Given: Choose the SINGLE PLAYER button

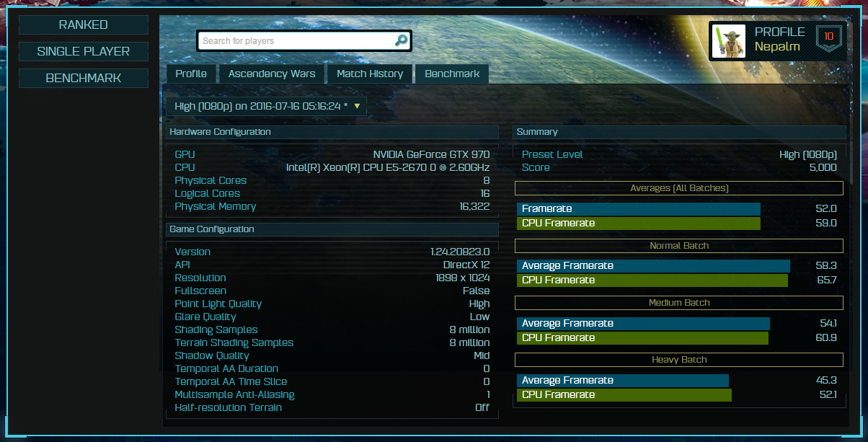Looking at the screenshot, I should point(84,52).
